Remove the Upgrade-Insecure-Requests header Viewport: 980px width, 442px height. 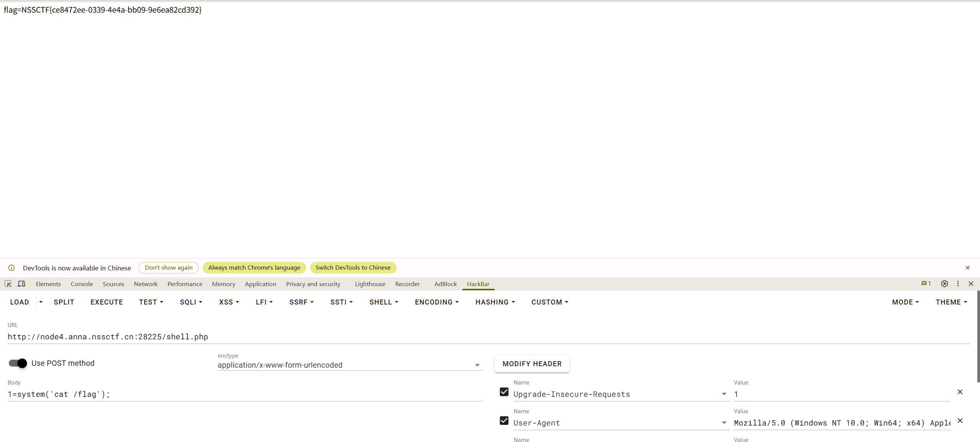click(x=960, y=392)
